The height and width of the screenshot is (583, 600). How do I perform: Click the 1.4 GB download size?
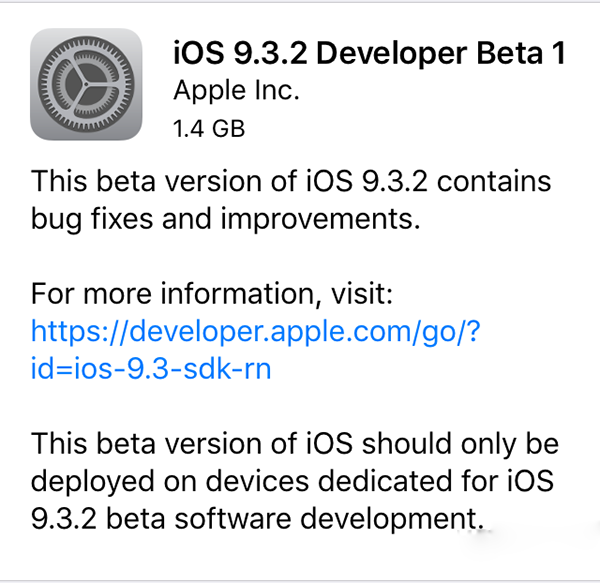click(209, 128)
